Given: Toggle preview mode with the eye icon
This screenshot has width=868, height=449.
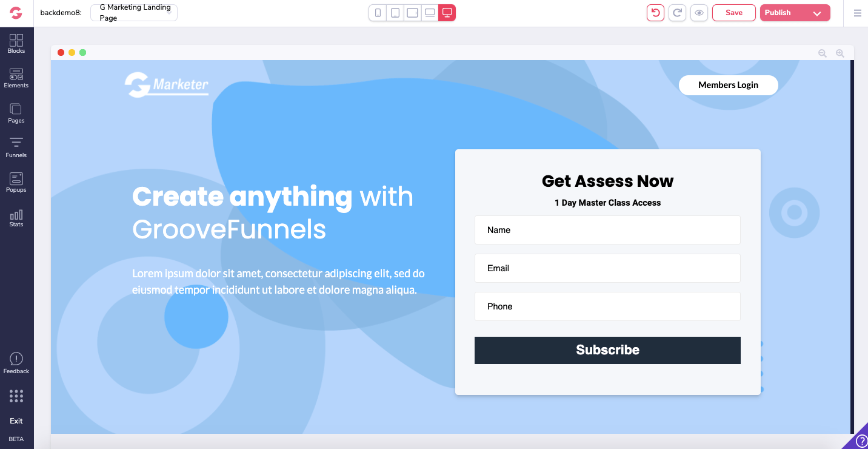Looking at the screenshot, I should tap(699, 13).
